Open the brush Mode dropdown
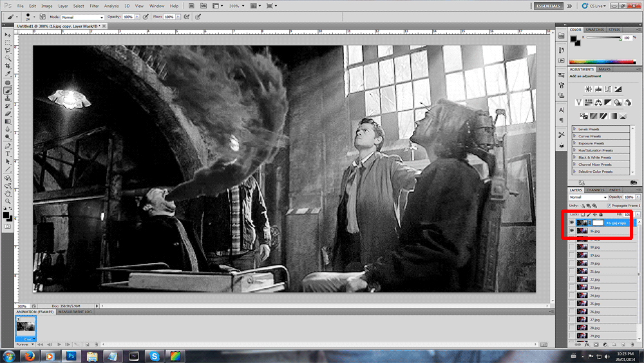 tap(82, 17)
